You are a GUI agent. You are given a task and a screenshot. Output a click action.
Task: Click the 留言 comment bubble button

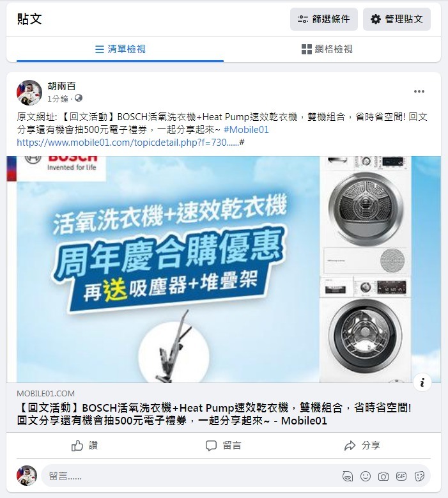click(224, 446)
